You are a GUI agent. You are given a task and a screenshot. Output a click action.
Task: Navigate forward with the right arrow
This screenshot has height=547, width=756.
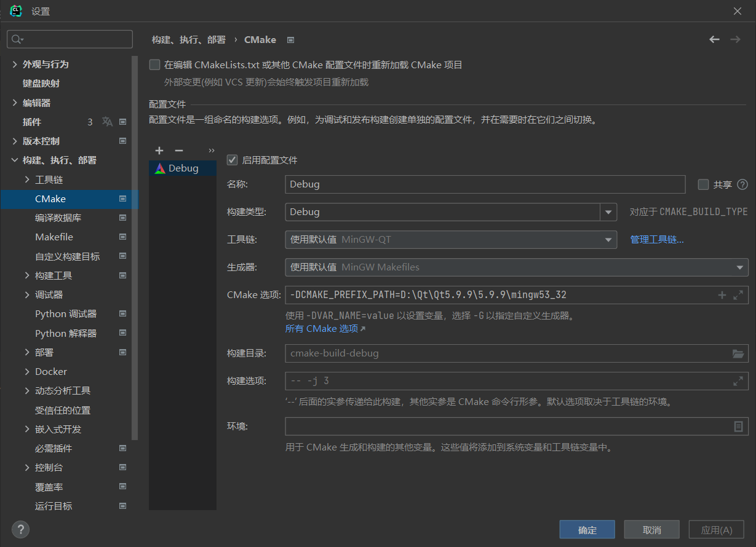pyautogui.click(x=735, y=39)
